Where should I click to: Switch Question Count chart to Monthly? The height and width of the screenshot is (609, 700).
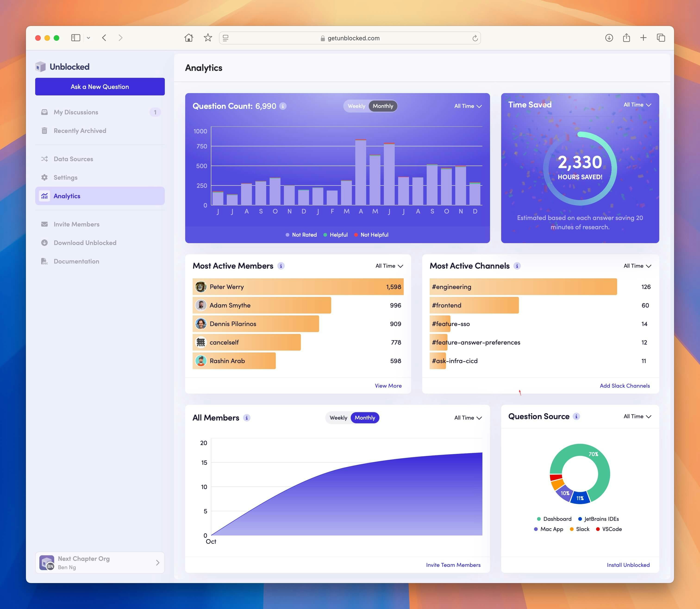coord(383,106)
